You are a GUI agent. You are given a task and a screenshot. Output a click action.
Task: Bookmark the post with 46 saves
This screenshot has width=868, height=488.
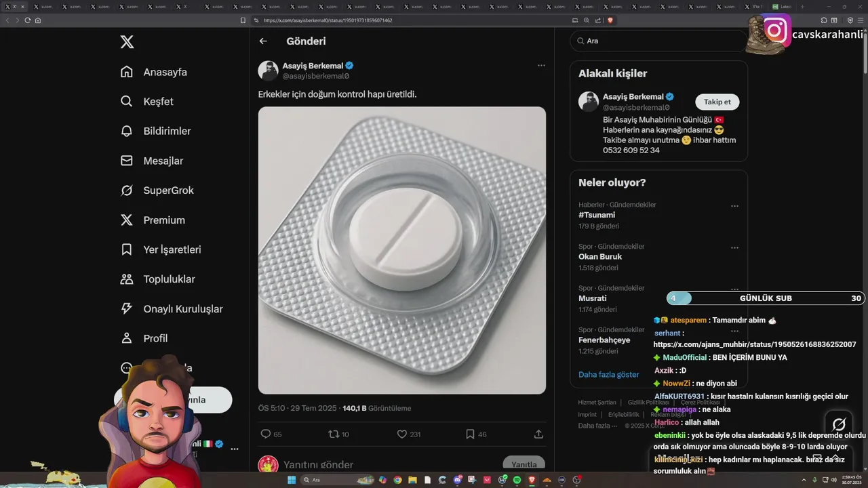pos(470,434)
